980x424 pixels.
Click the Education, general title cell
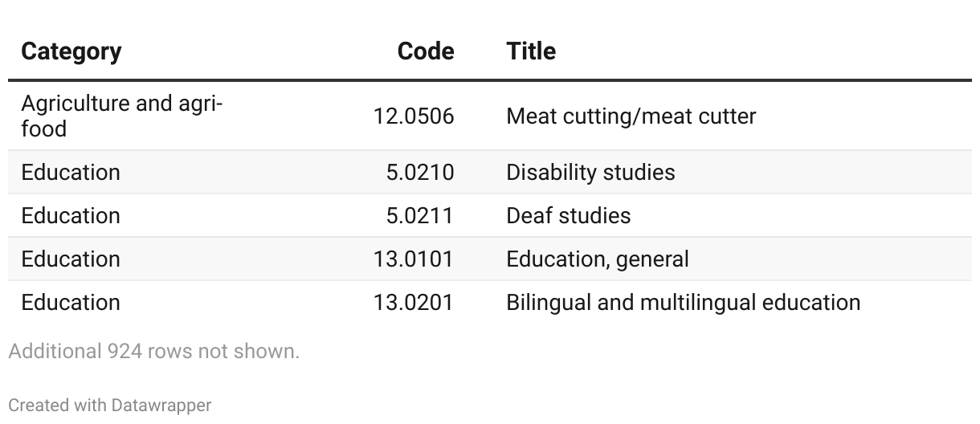click(597, 259)
